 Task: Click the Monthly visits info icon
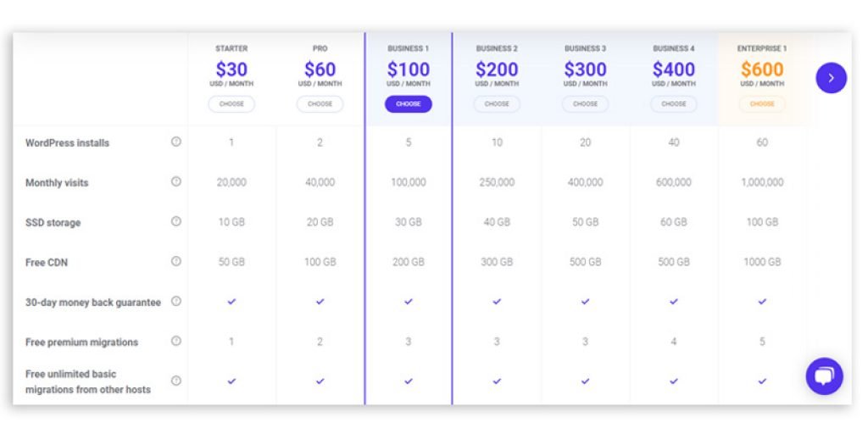[x=176, y=181]
